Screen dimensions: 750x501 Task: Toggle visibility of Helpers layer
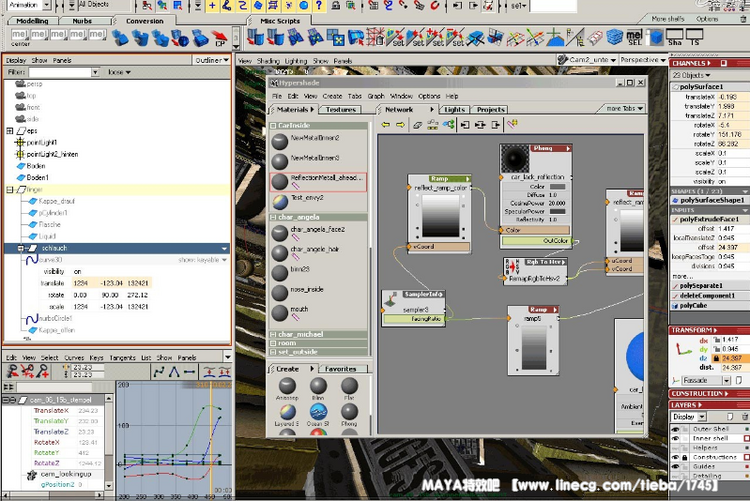pos(675,448)
